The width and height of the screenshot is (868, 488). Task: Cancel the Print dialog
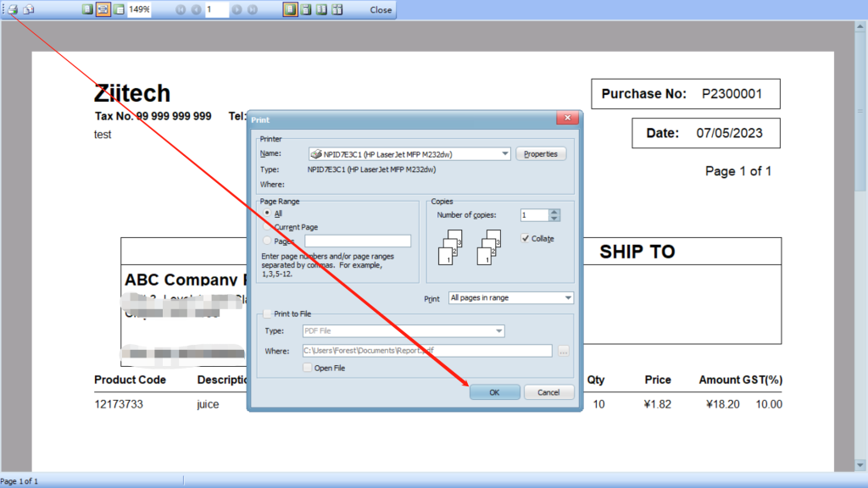click(548, 392)
